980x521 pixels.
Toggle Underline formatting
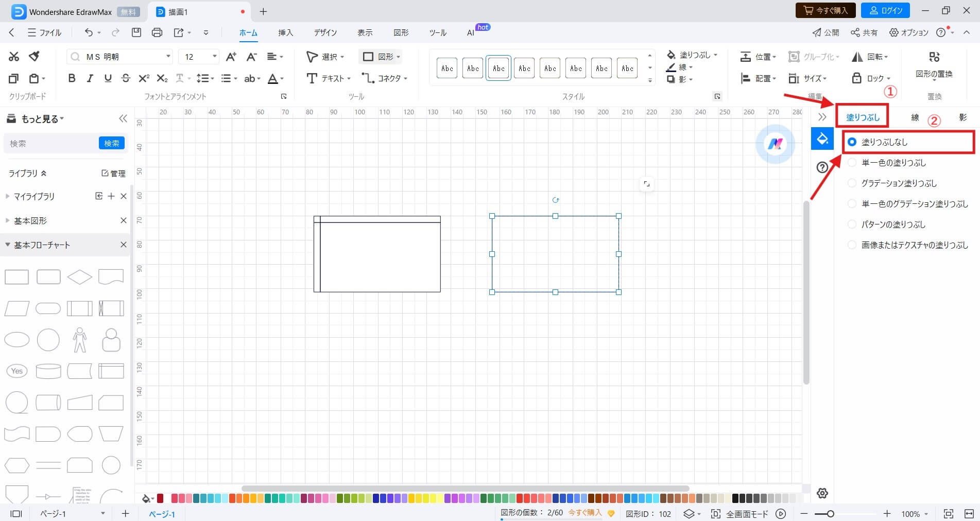pos(108,78)
